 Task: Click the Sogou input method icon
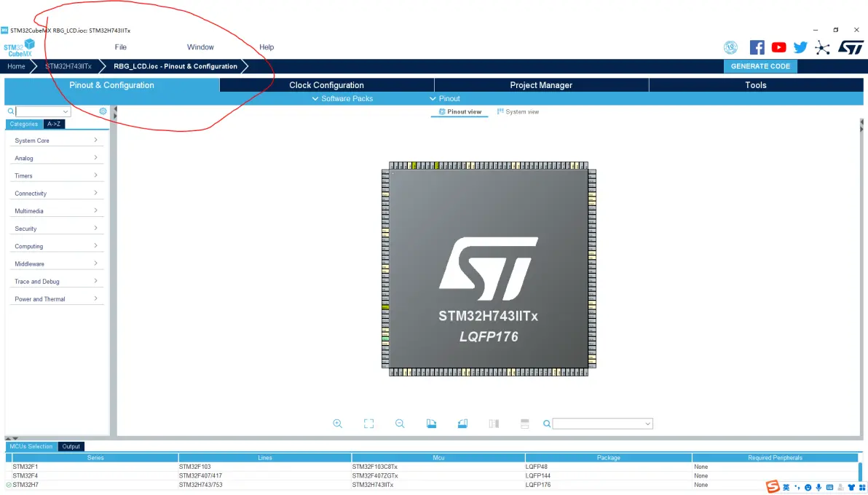pyautogui.click(x=773, y=487)
